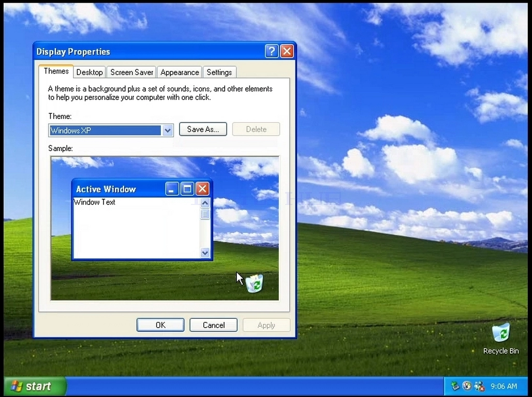Dismiss dialog with Cancel button
This screenshot has width=532, height=397.
(x=213, y=325)
